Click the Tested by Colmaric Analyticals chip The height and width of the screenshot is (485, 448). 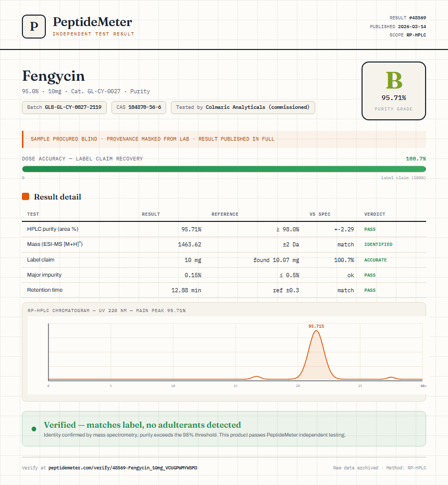(243, 107)
